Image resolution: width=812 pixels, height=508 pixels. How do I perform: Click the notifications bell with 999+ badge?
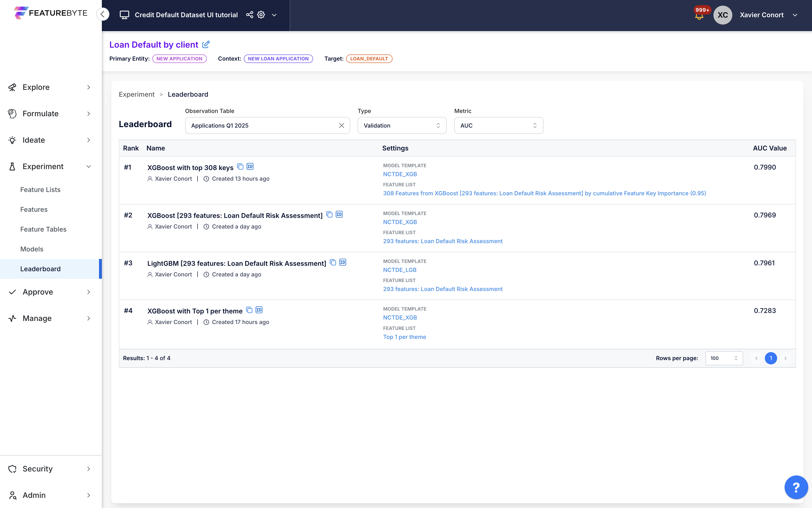pyautogui.click(x=699, y=16)
